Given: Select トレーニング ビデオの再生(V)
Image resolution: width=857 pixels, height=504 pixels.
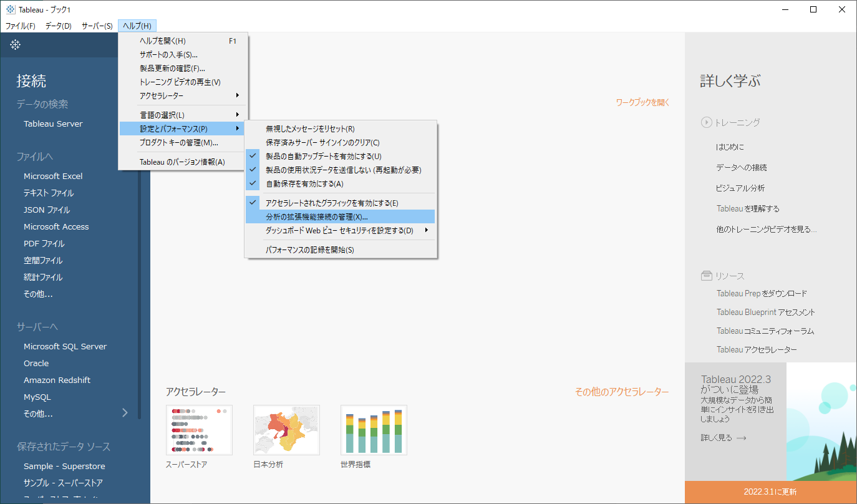Looking at the screenshot, I should pos(183,82).
